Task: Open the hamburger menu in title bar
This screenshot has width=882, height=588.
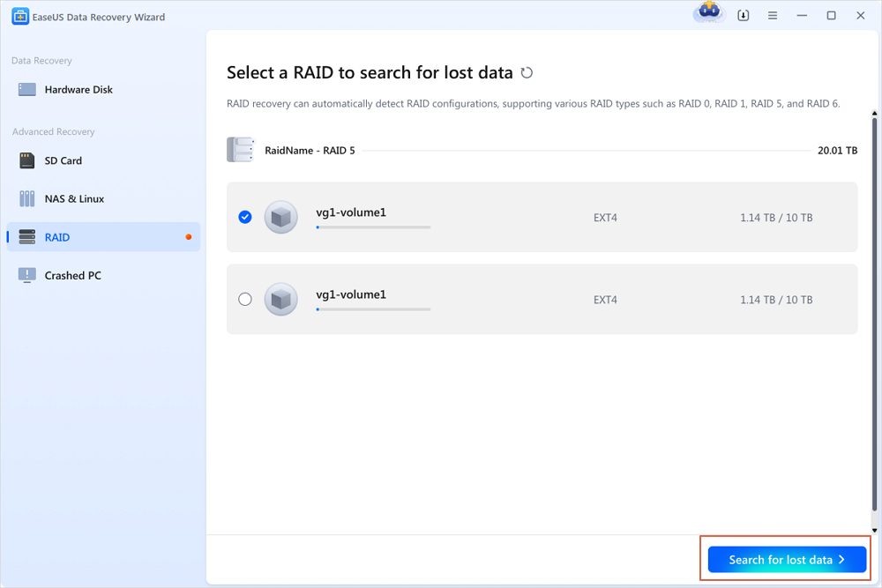Action: (773, 16)
